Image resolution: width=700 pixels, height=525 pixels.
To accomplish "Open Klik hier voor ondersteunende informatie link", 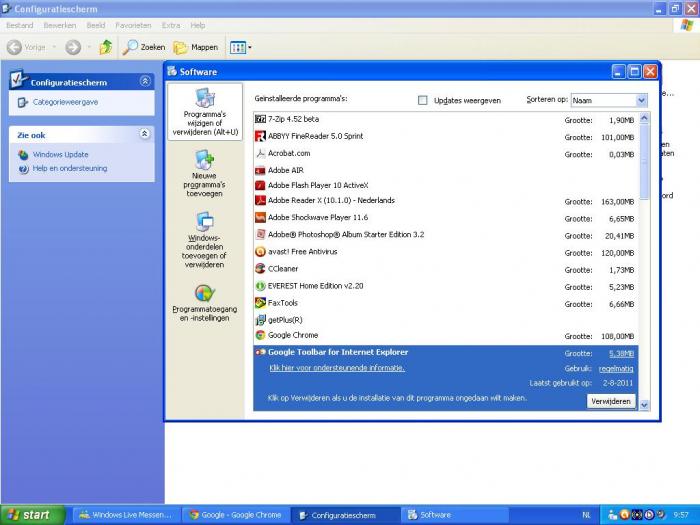I will pyautogui.click(x=337, y=368).
